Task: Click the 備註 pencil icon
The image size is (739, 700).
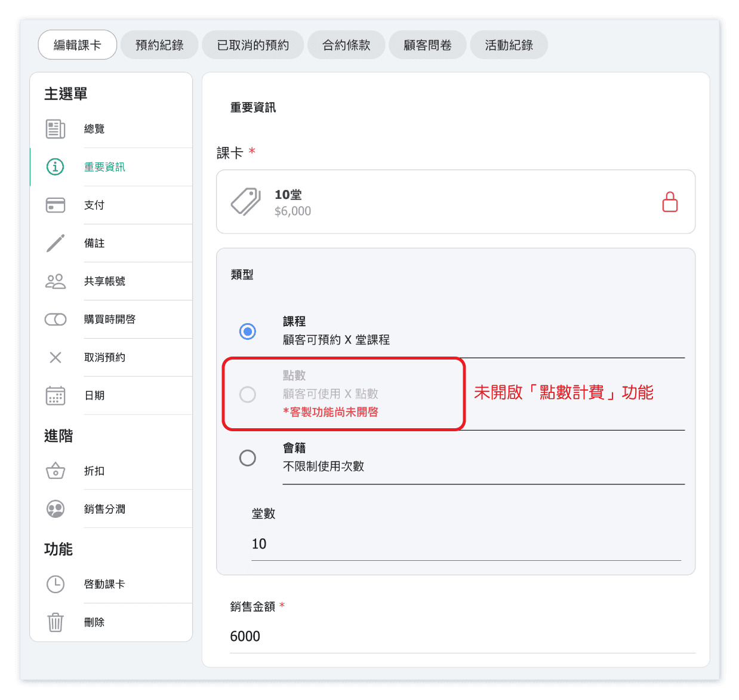Action: (x=56, y=243)
